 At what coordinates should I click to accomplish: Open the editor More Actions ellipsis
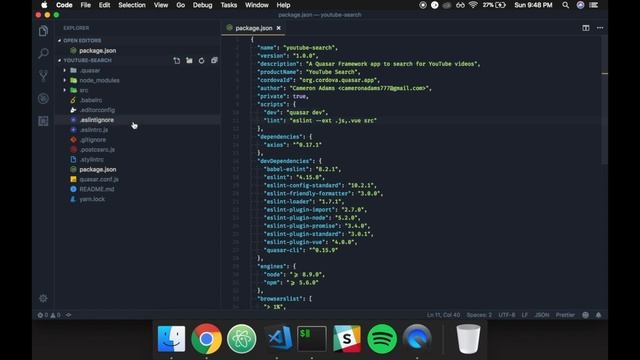tap(600, 28)
